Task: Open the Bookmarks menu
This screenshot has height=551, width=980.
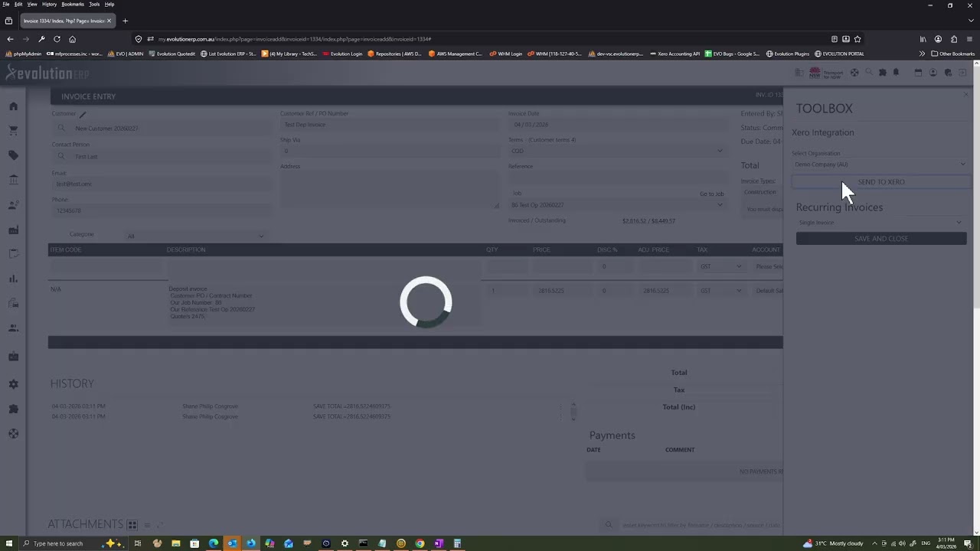Action: [73, 5]
